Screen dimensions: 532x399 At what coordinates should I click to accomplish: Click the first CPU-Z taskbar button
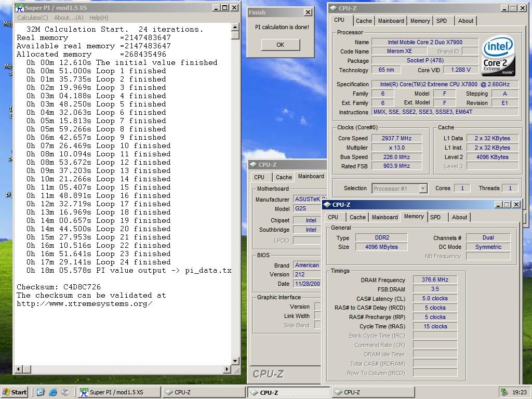coord(204,392)
